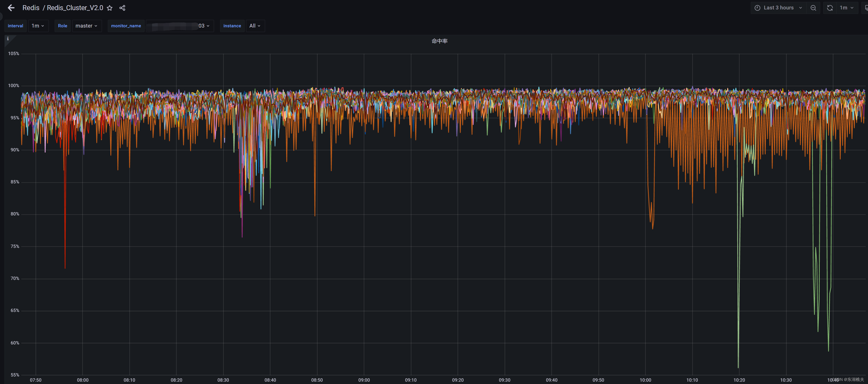This screenshot has width=868, height=384.
Task: Click the 命中率 panel title
Action: pos(439,41)
